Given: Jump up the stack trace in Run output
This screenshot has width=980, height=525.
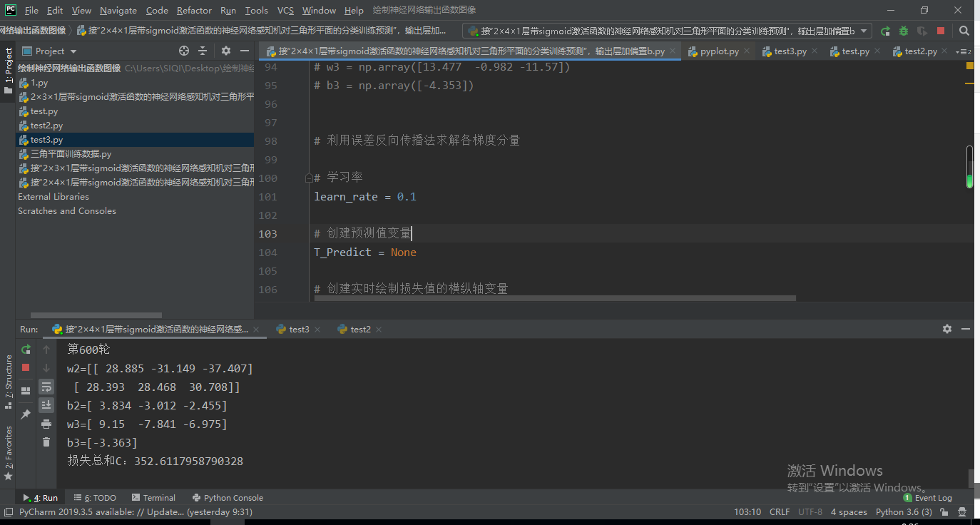Looking at the screenshot, I should [46, 350].
